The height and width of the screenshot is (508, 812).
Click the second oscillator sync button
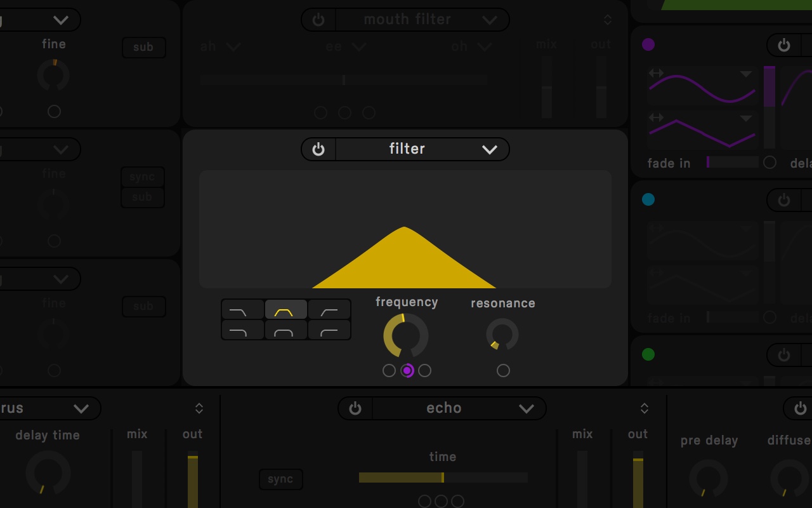(x=143, y=177)
